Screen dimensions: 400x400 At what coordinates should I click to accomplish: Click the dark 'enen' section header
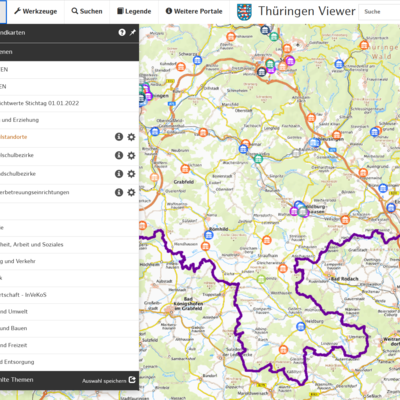(x=69, y=52)
